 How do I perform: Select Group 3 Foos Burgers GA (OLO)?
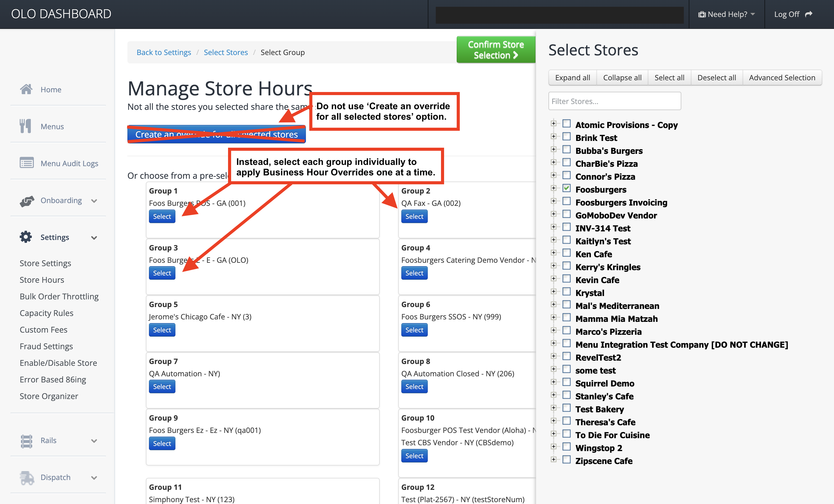(162, 273)
